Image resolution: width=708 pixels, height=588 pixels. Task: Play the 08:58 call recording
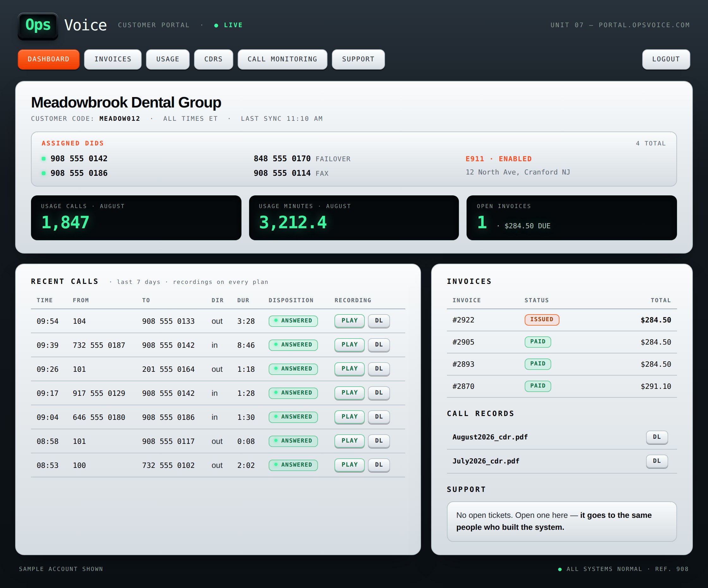pos(349,441)
